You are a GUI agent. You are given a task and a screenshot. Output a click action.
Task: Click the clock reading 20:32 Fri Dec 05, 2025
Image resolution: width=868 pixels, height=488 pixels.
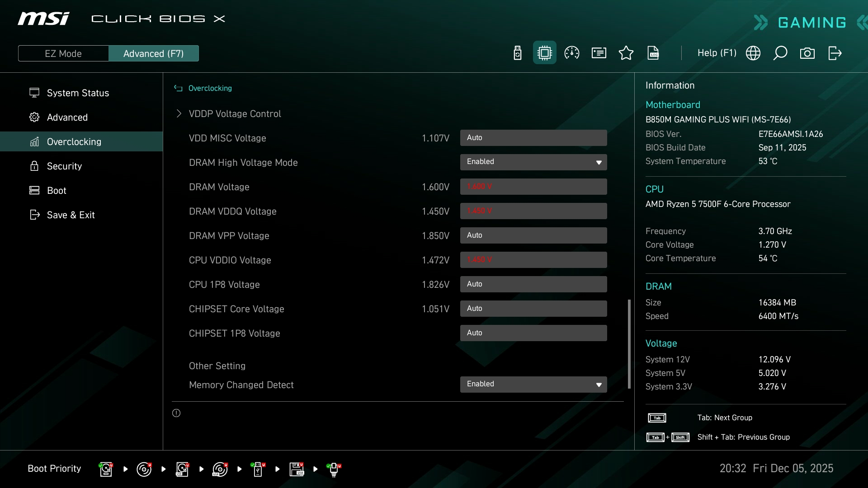(776, 469)
